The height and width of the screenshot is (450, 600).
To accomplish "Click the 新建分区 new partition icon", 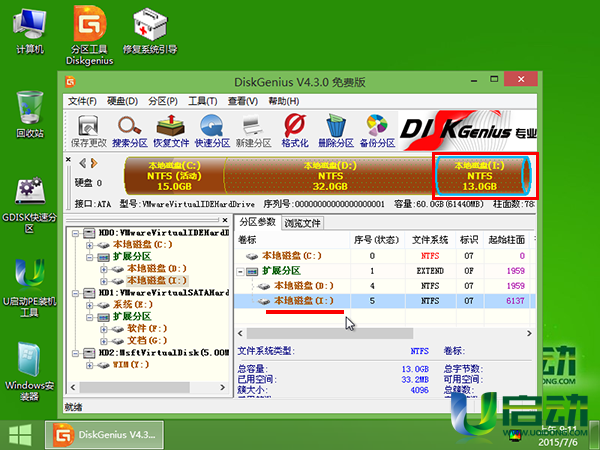I will 254,131.
